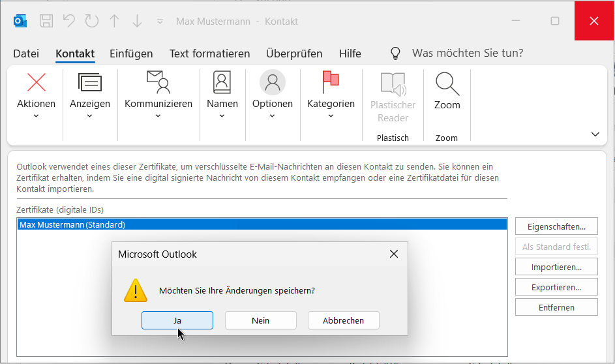Screen dimensions: 615x364
Task: Confirm saving changes with Ja
Action: [177, 320]
